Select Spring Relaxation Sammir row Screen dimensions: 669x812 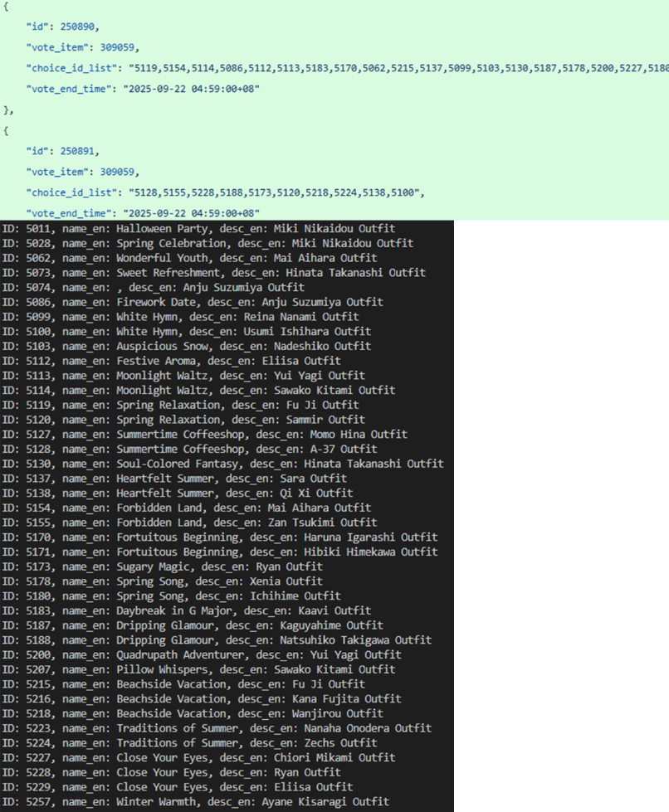coord(183,420)
